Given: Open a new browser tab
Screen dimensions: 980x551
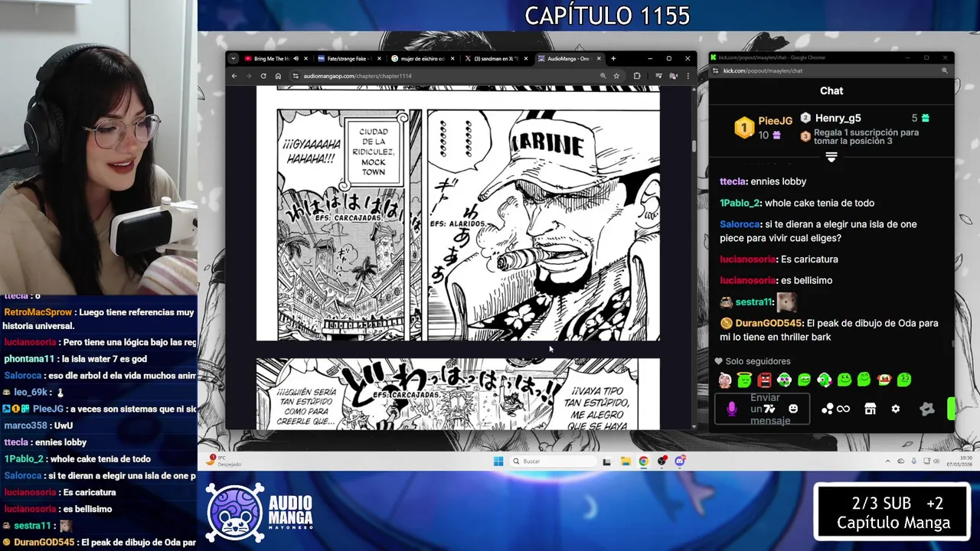Looking at the screenshot, I should click(x=613, y=58).
